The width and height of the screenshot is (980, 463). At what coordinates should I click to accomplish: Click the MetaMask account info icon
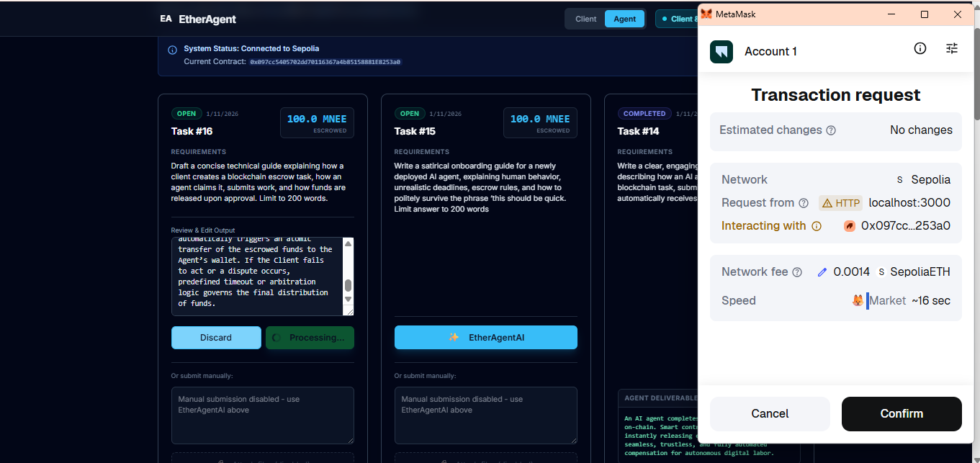click(x=920, y=48)
